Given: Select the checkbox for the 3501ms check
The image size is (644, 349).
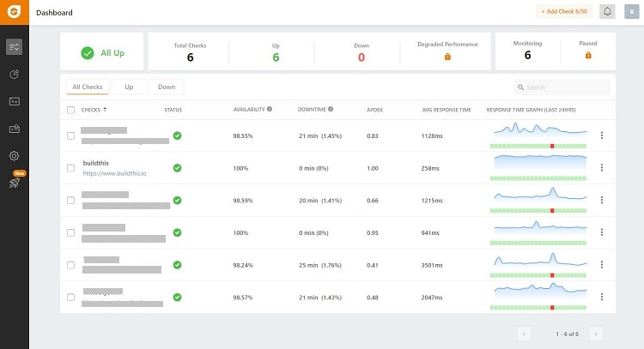Looking at the screenshot, I should [x=70, y=265].
